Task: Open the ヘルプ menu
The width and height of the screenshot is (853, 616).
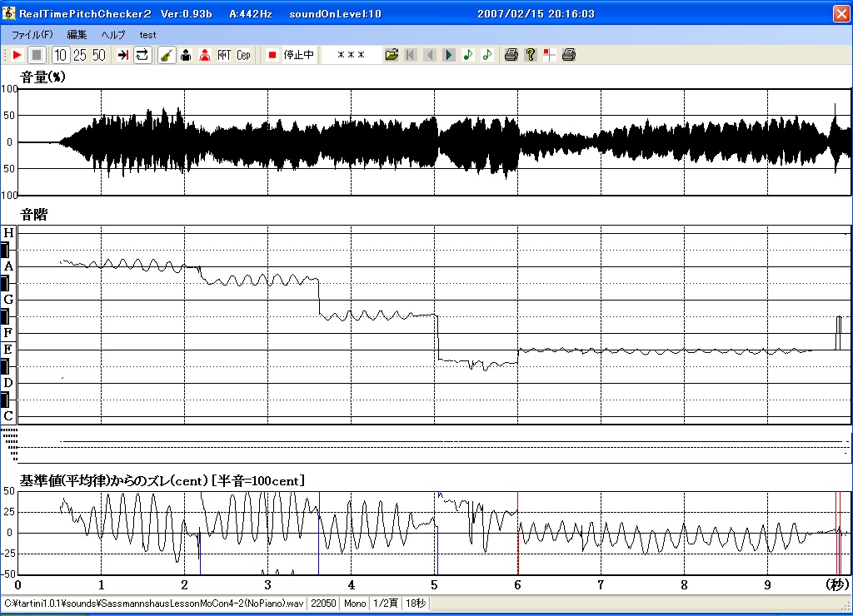Action: (113, 35)
